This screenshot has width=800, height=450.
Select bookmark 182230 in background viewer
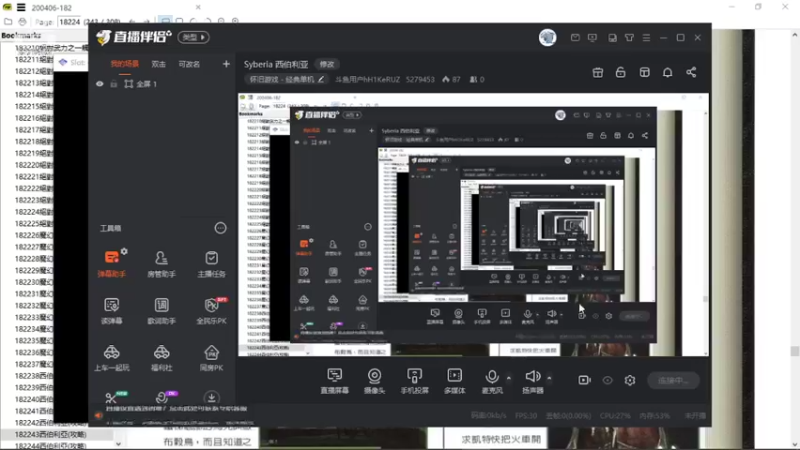coord(33,282)
